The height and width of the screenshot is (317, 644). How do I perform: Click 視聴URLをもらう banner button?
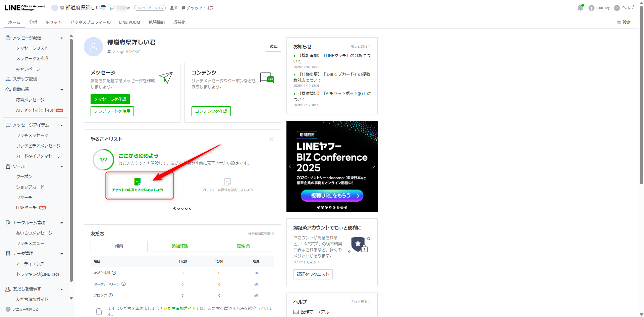pos(332,196)
